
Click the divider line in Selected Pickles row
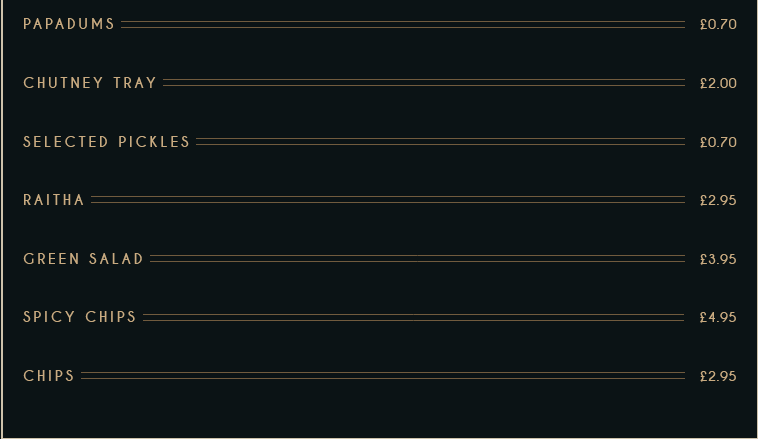440,142
